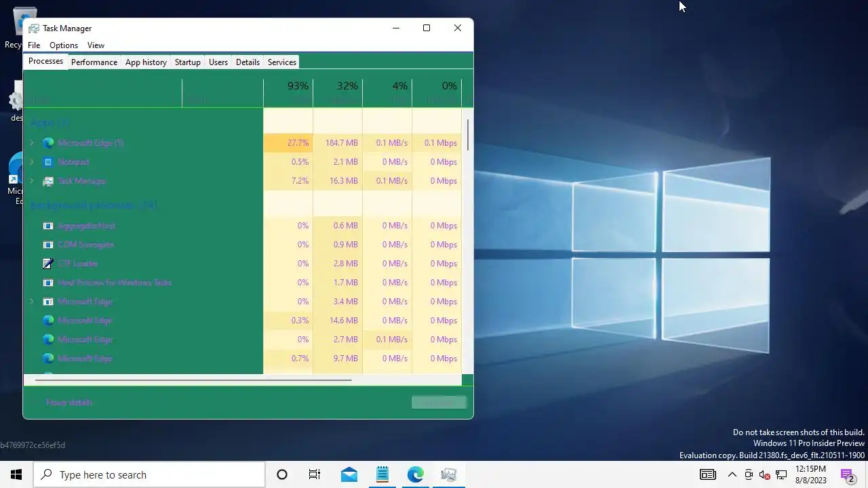Image resolution: width=868 pixels, height=488 pixels.
Task: Click the 184.7 MB memory cell
Action: [x=338, y=143]
